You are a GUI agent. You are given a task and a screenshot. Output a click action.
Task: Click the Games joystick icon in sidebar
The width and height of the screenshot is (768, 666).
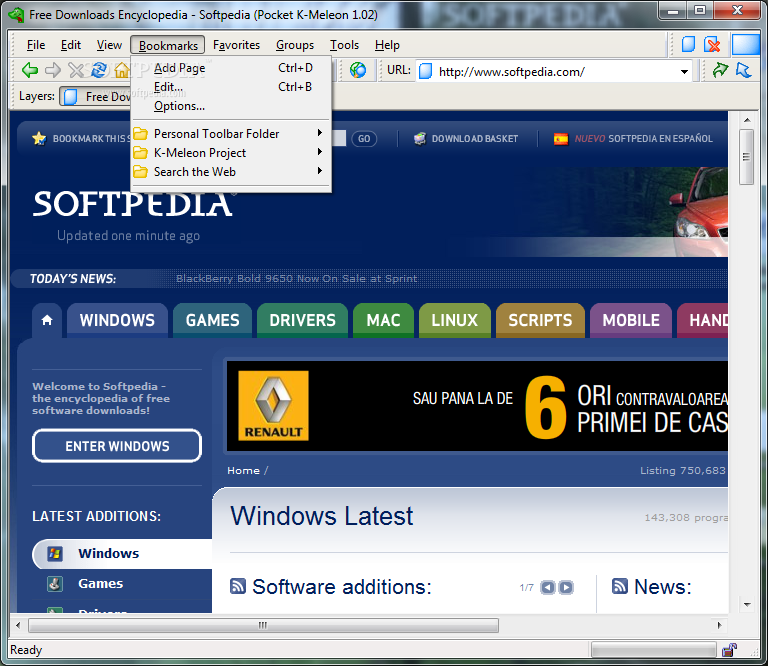click(54, 584)
